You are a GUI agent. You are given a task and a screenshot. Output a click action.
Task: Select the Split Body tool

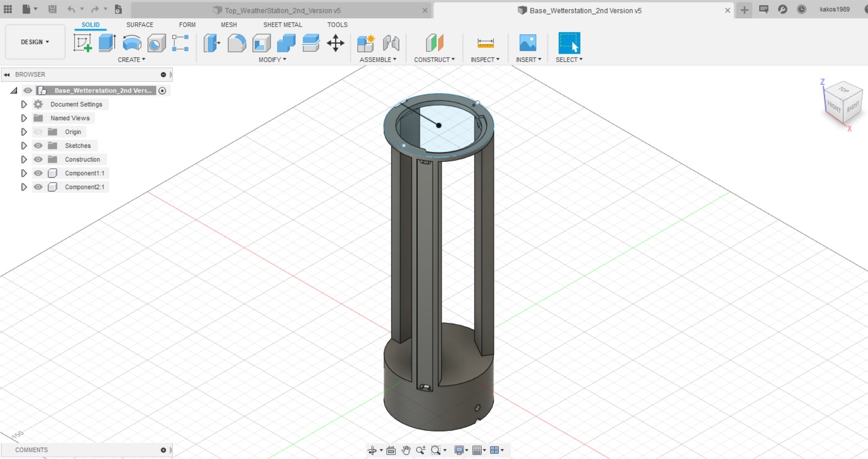(x=311, y=43)
